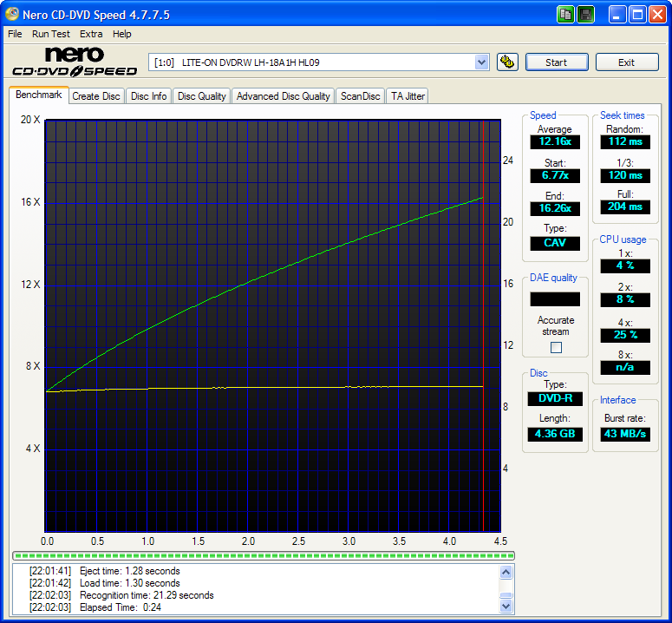Image resolution: width=672 pixels, height=623 pixels.
Task: Switch to the Disc Info tab
Action: pyautogui.click(x=149, y=96)
